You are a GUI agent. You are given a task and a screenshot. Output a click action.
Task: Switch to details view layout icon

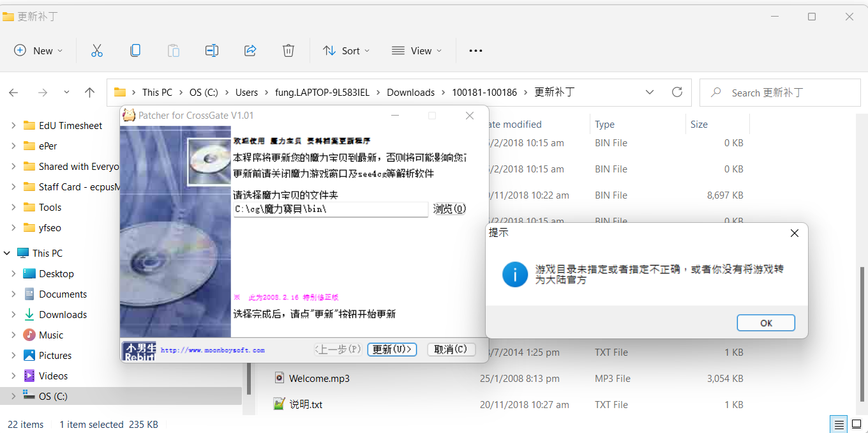[838, 424]
